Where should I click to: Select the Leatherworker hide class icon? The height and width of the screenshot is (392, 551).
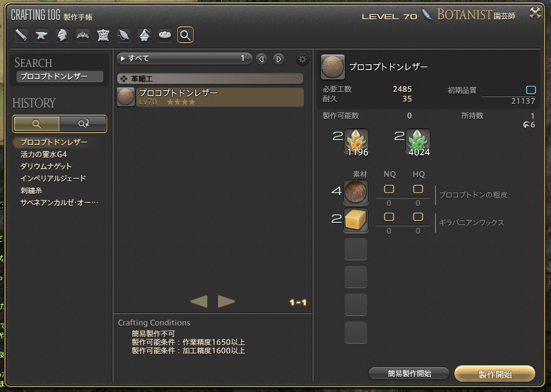point(103,35)
